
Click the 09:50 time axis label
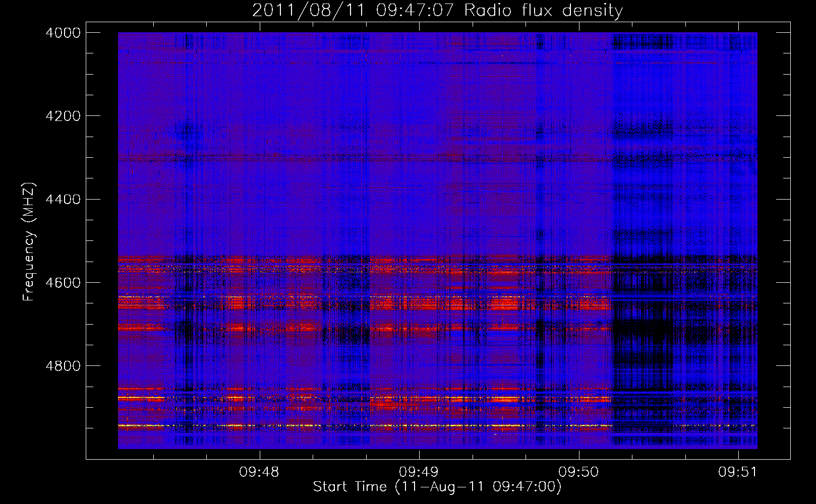578,472
